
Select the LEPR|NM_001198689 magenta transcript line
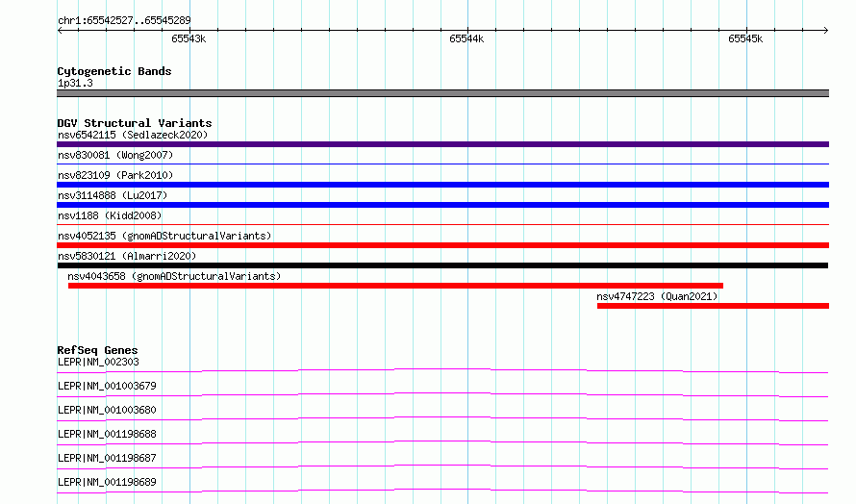442,491
